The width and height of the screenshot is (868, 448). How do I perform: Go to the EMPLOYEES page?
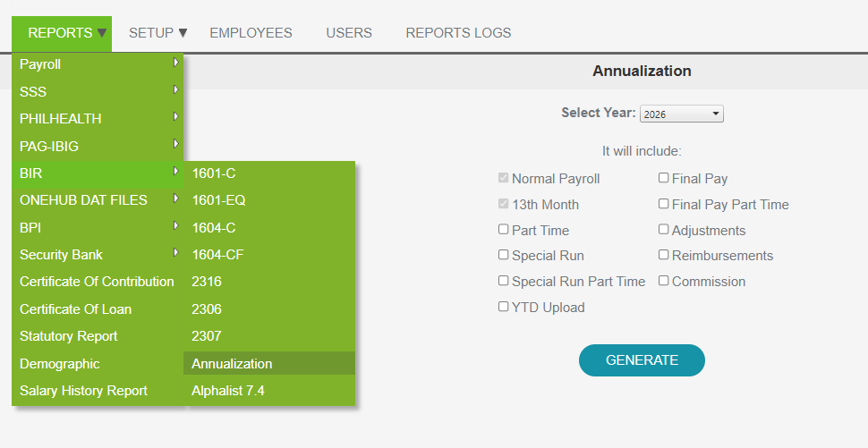(251, 33)
